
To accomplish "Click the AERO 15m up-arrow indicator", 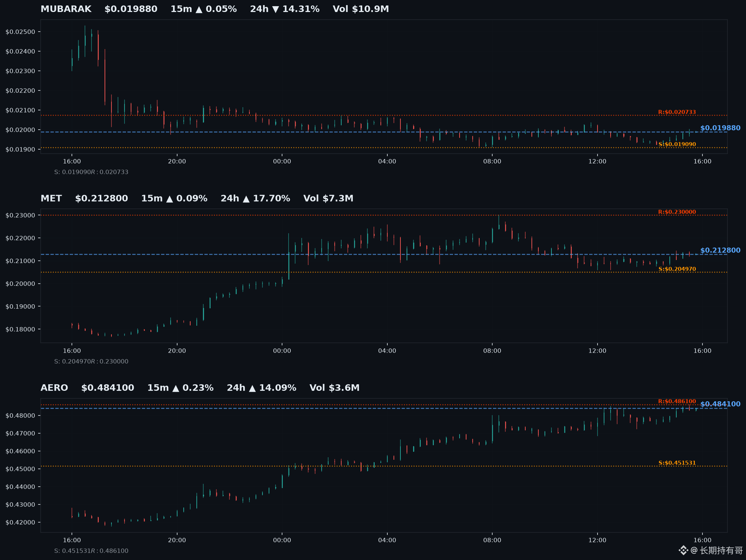I will pos(176,388).
